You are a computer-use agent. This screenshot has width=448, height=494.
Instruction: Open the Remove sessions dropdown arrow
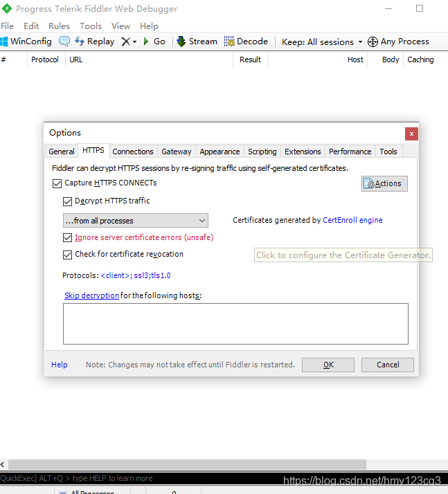134,42
